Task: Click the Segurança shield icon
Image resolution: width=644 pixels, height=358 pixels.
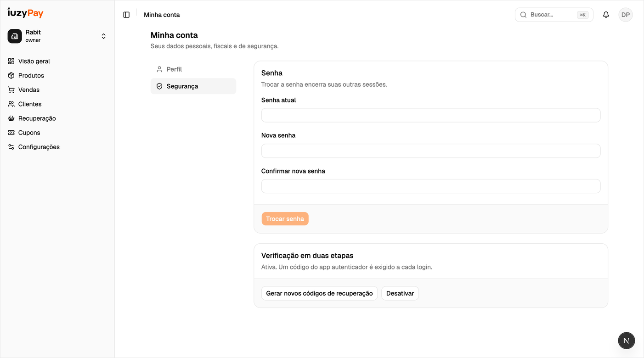Action: [159, 86]
